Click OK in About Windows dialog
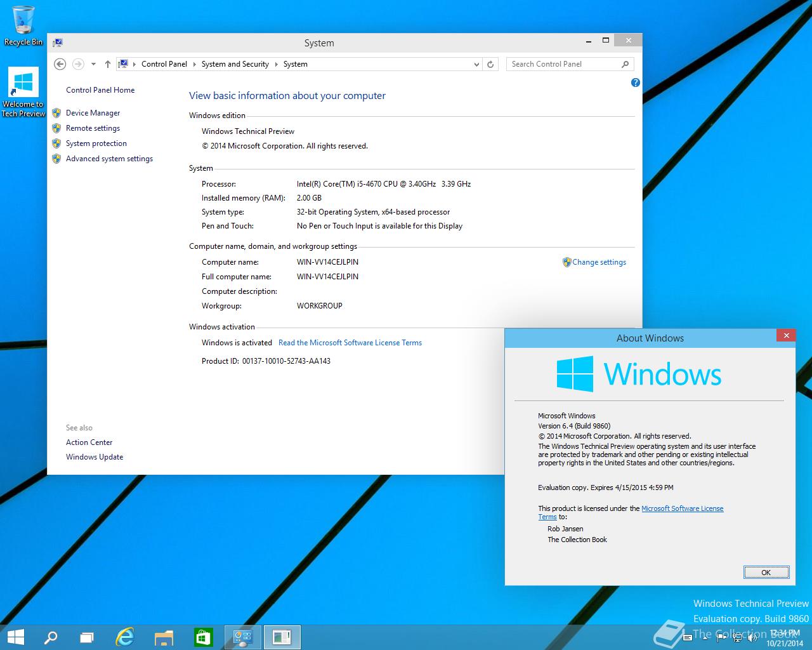 click(x=766, y=573)
